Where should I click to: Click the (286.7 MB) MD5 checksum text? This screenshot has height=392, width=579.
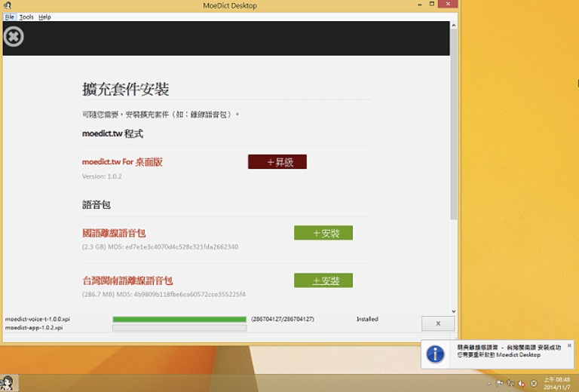click(x=164, y=295)
